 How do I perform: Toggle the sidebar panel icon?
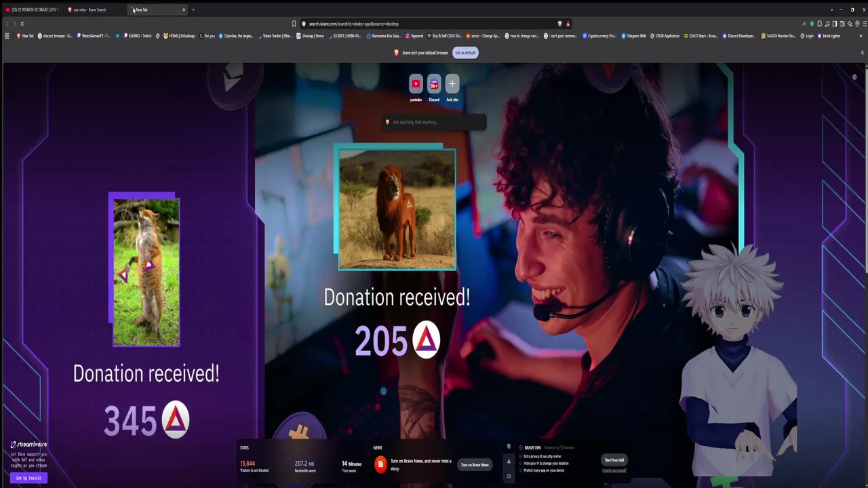(835, 24)
